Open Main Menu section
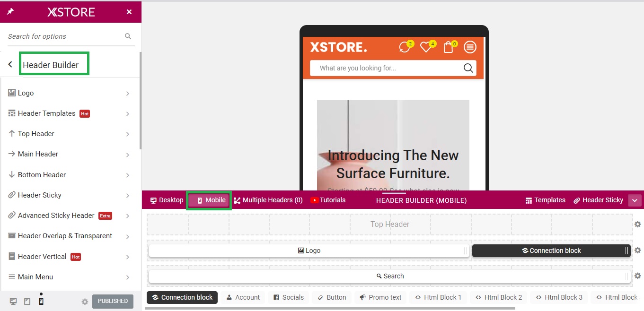Screen dimensions: 644x311 tap(70, 277)
